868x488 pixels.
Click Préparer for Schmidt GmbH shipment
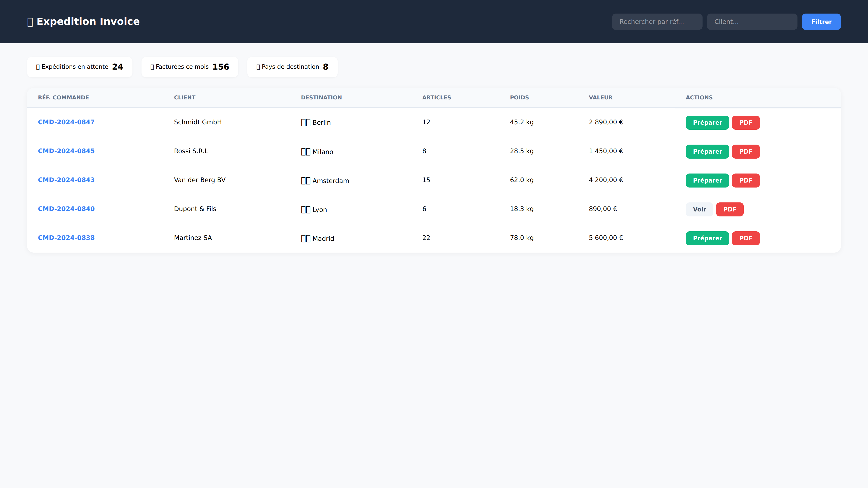coord(707,122)
